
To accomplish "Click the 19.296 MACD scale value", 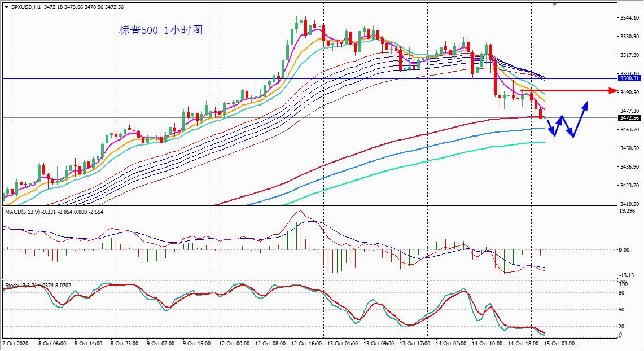I will point(627,211).
